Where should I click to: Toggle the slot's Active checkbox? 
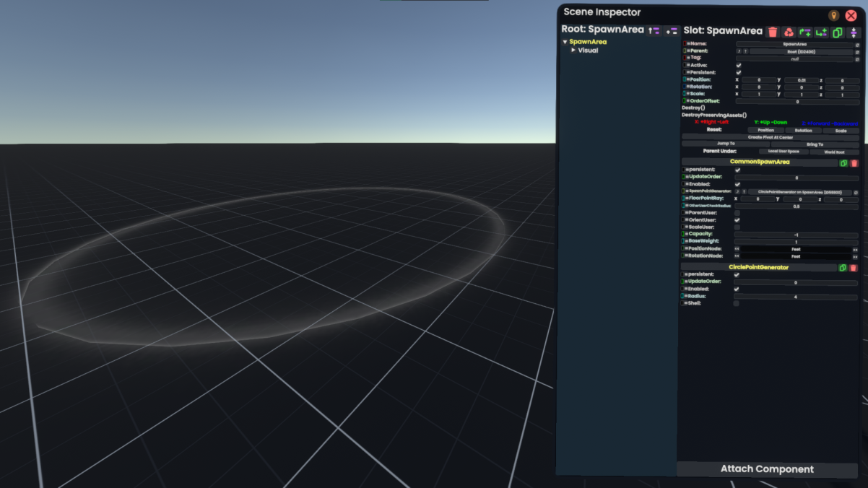click(x=738, y=66)
